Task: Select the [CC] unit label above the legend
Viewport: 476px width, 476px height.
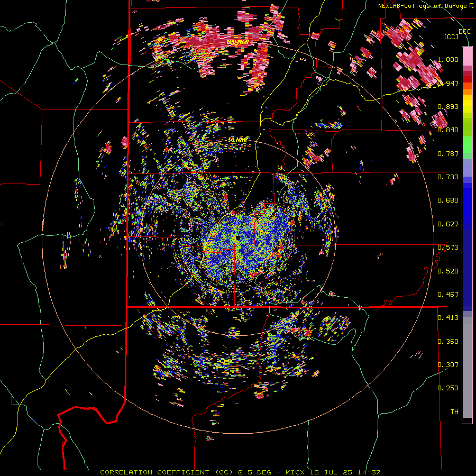Action: 452,37
